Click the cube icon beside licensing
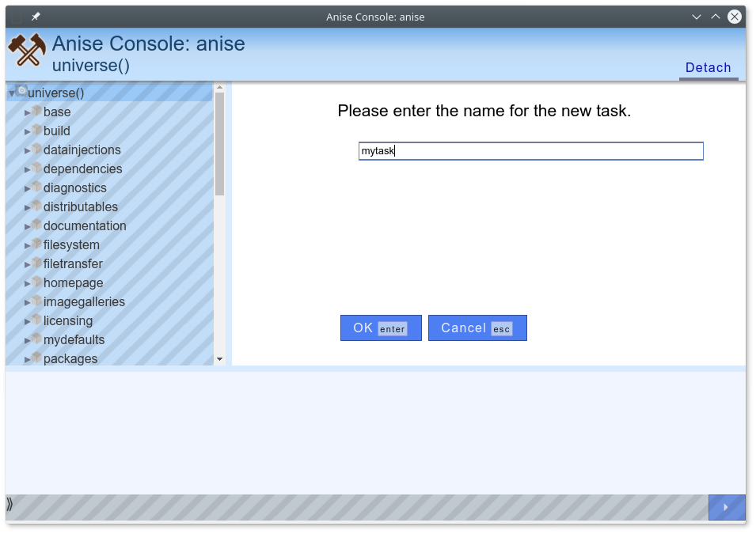This screenshot has height=534, width=756. click(x=37, y=320)
